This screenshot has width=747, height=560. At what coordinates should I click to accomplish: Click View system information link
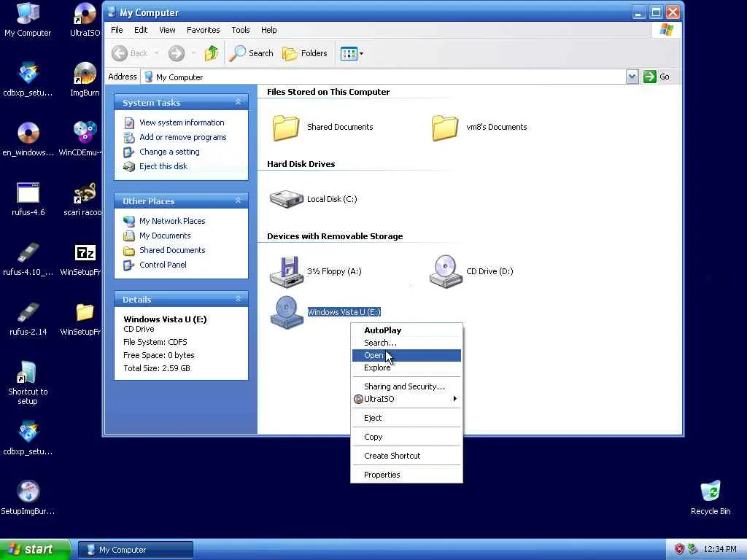pos(182,122)
